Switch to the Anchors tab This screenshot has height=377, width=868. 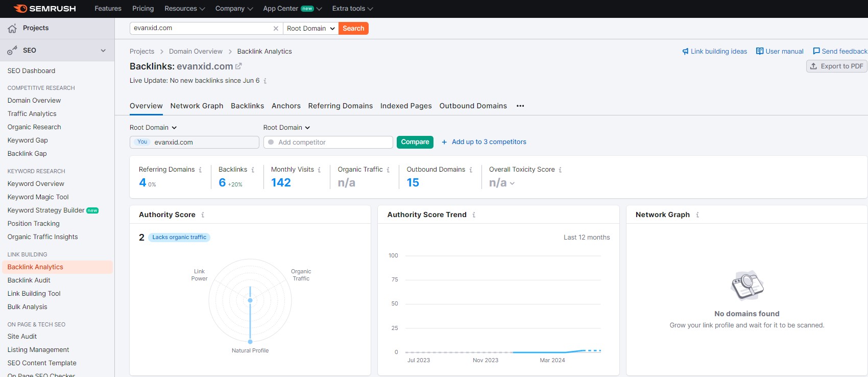pos(286,106)
